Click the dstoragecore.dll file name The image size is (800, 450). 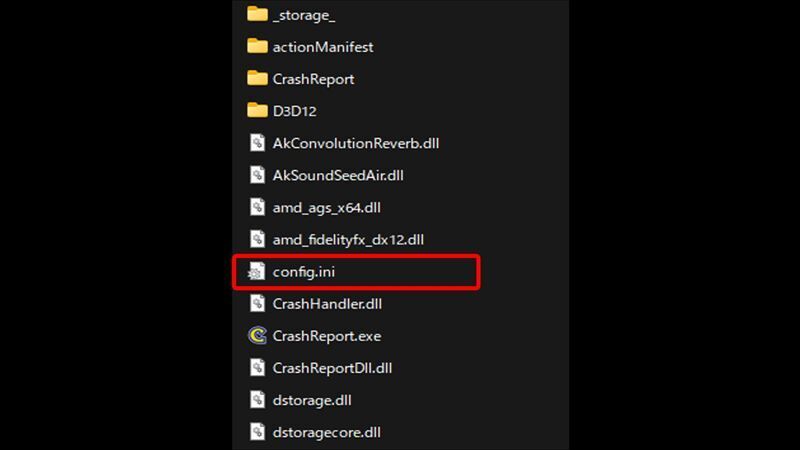pyautogui.click(x=327, y=433)
